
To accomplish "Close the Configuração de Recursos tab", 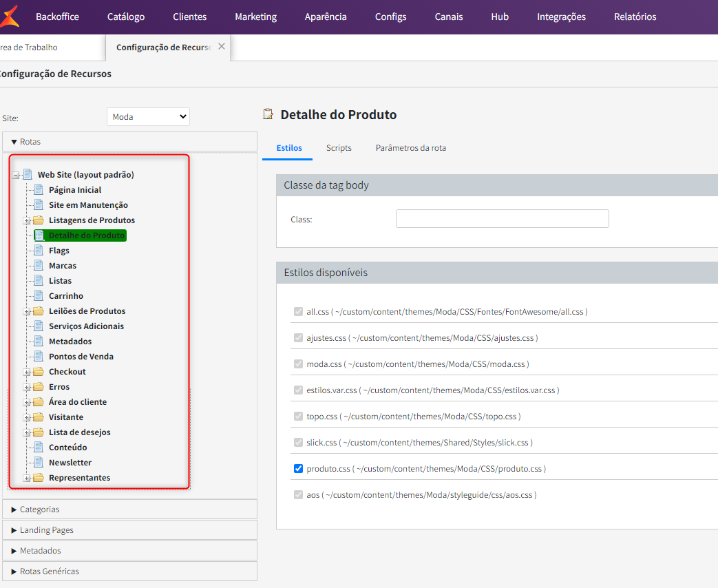I will (x=222, y=46).
